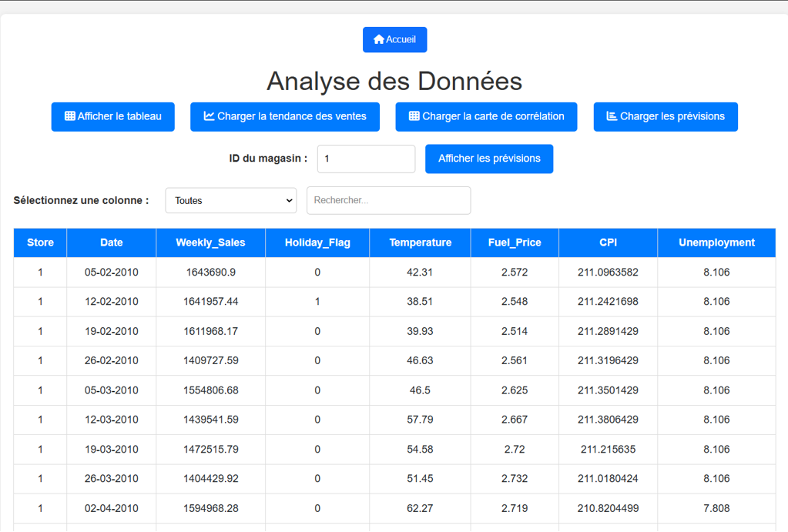
Task: Click the grid icon for correlation map
Action: click(414, 116)
